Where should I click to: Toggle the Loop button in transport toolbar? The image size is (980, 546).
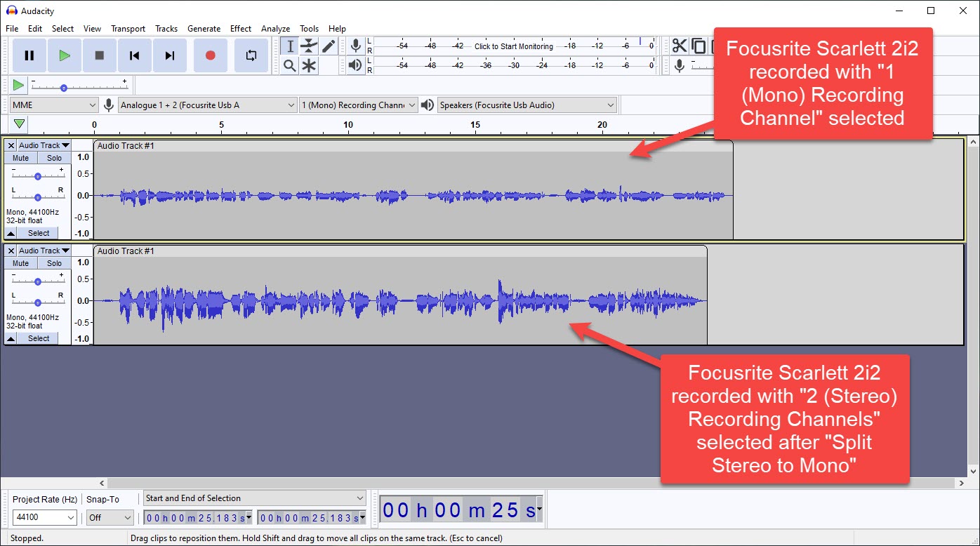click(251, 55)
